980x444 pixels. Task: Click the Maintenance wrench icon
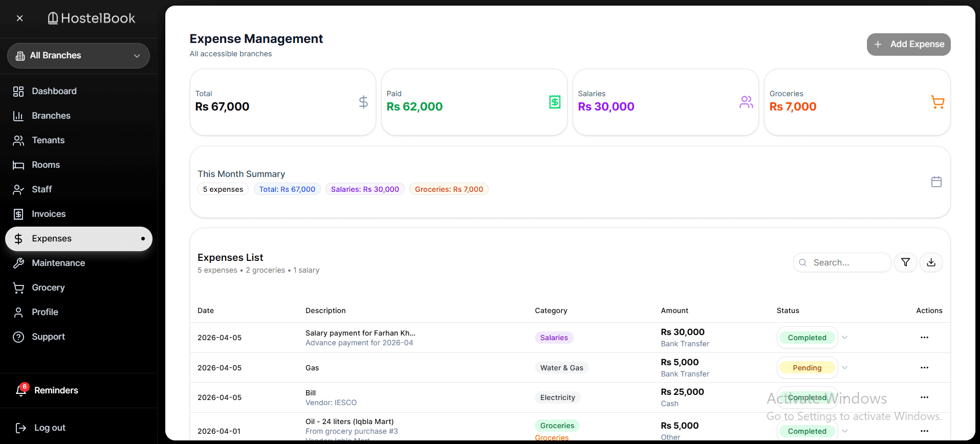(18, 263)
